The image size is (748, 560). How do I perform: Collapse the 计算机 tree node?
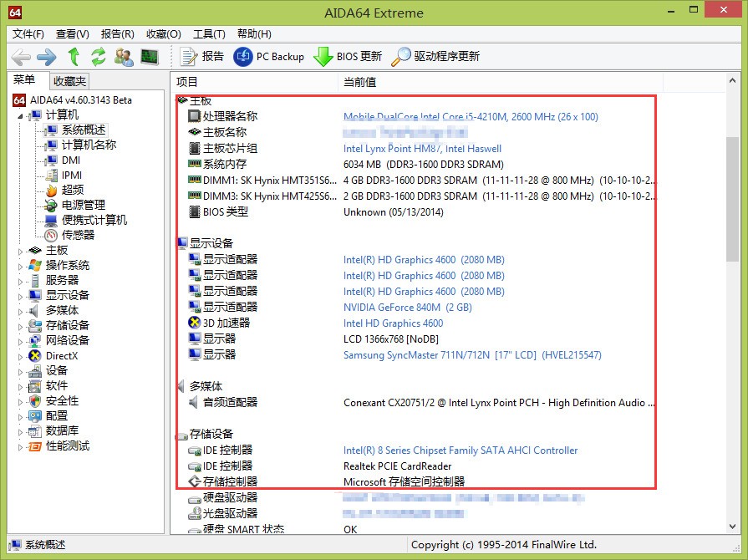[21, 116]
